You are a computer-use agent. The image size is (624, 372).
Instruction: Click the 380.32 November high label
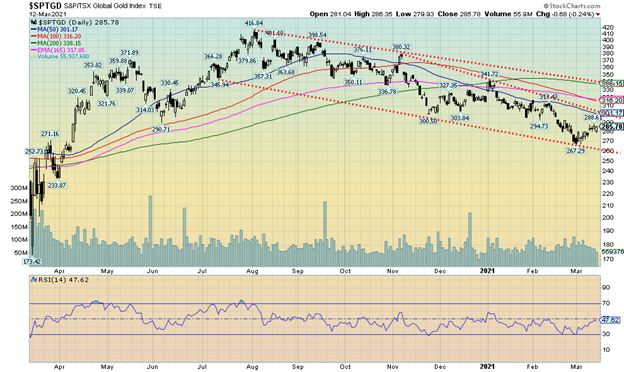(401, 47)
